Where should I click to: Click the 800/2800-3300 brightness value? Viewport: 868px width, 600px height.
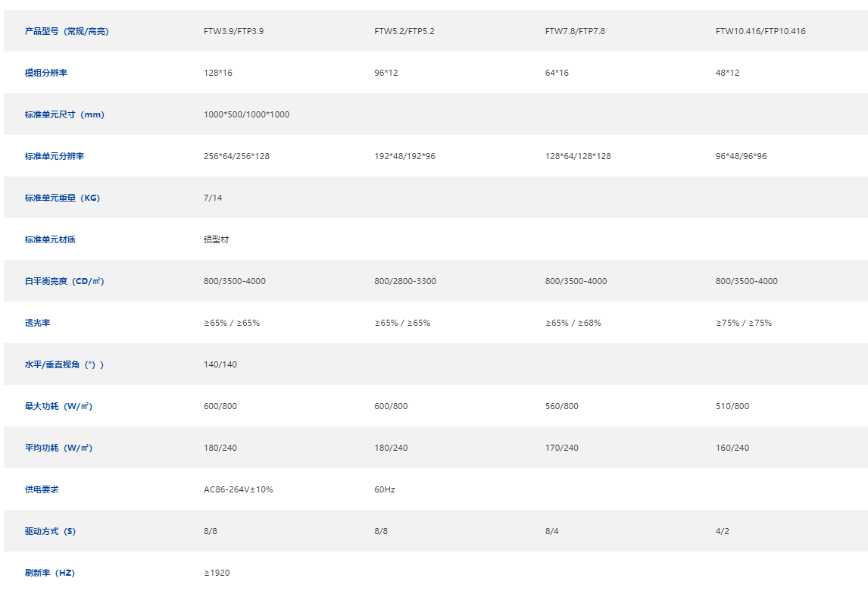point(405,281)
